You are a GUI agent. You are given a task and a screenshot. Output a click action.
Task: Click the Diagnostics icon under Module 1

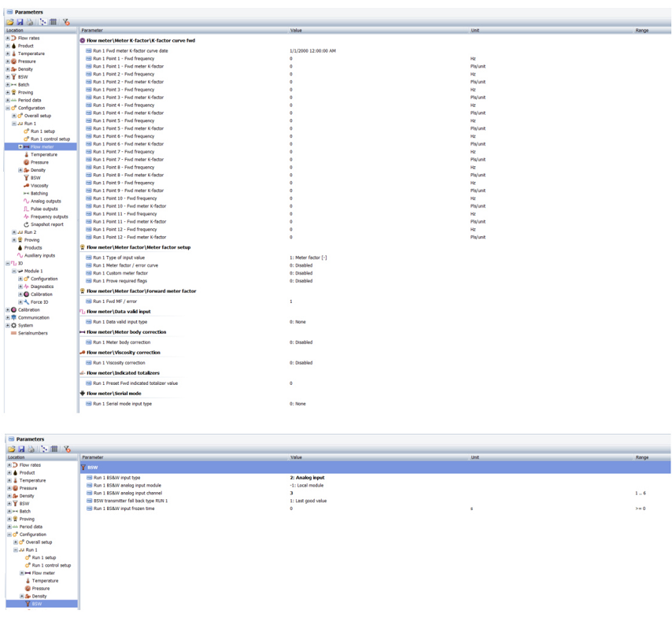[26, 287]
